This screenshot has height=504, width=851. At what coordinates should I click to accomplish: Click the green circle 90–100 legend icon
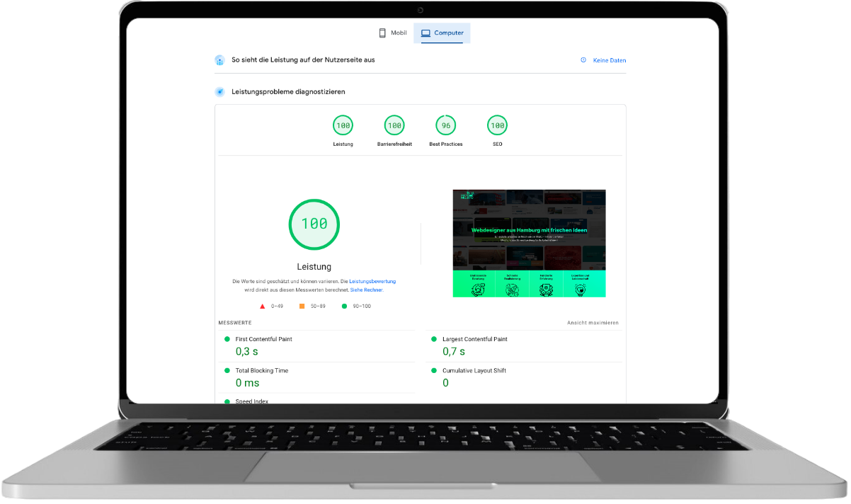coord(345,307)
